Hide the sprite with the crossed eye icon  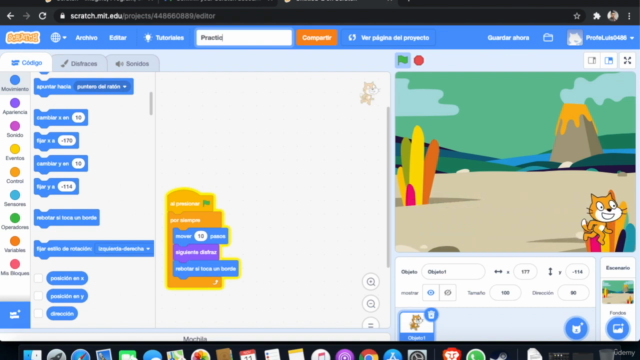pyautogui.click(x=448, y=293)
